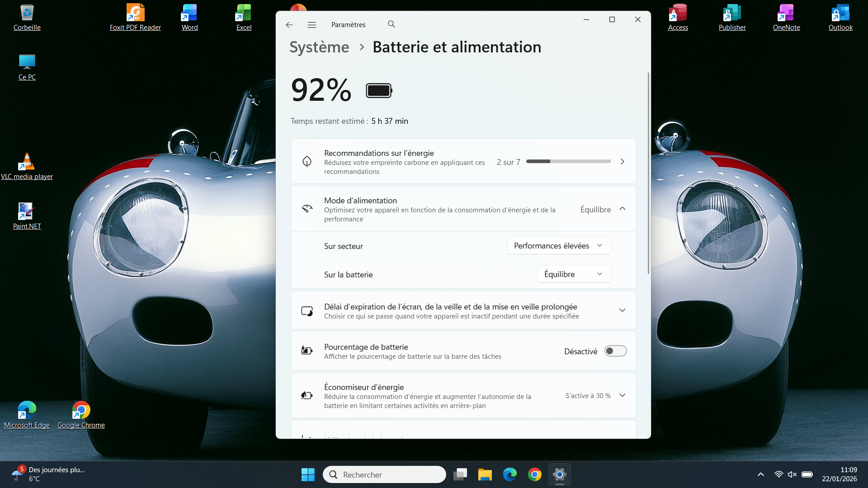The image size is (868, 488).
Task: Click the large battery icon beside 92%
Action: (379, 91)
